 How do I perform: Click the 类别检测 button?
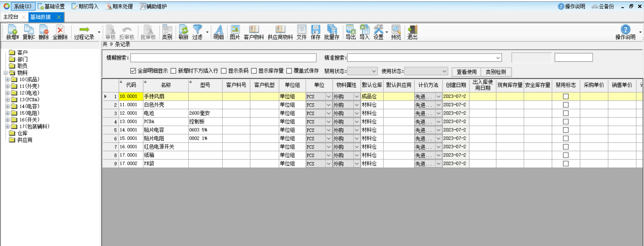click(496, 72)
